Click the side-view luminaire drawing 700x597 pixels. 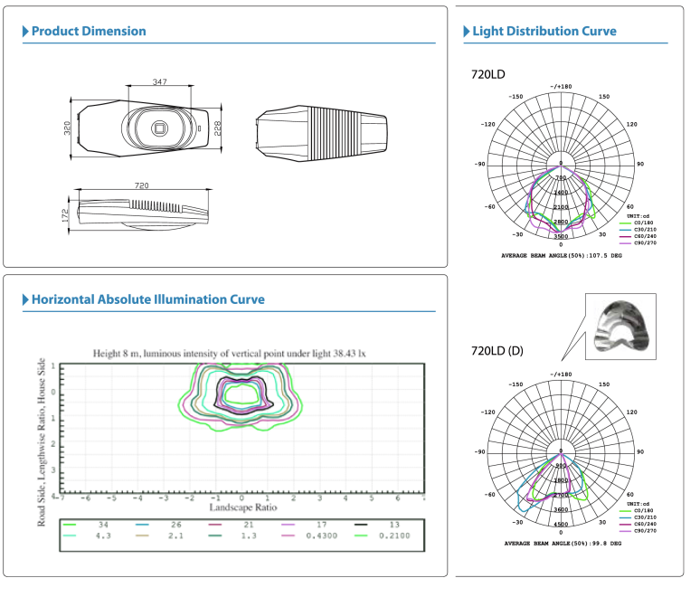pyautogui.click(x=143, y=213)
